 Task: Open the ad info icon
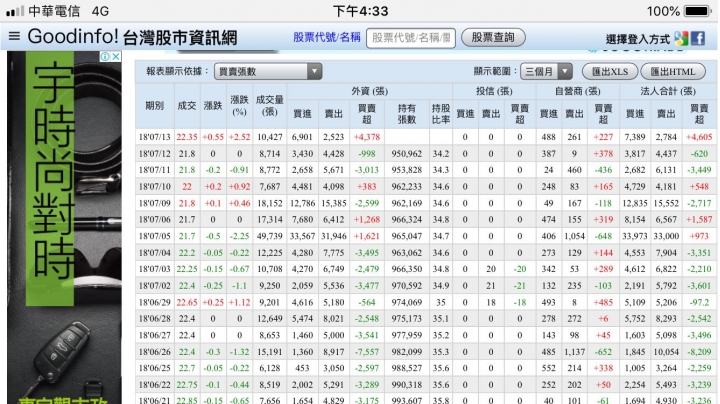pos(105,56)
